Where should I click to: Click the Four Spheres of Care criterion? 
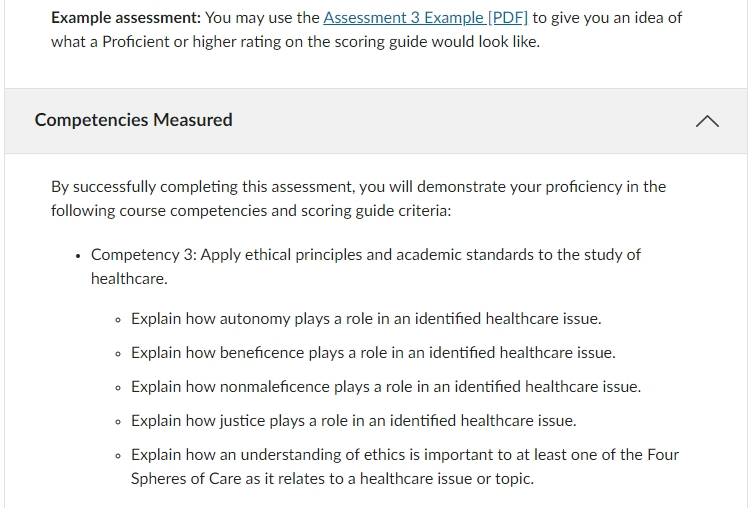pyautogui.click(x=405, y=467)
